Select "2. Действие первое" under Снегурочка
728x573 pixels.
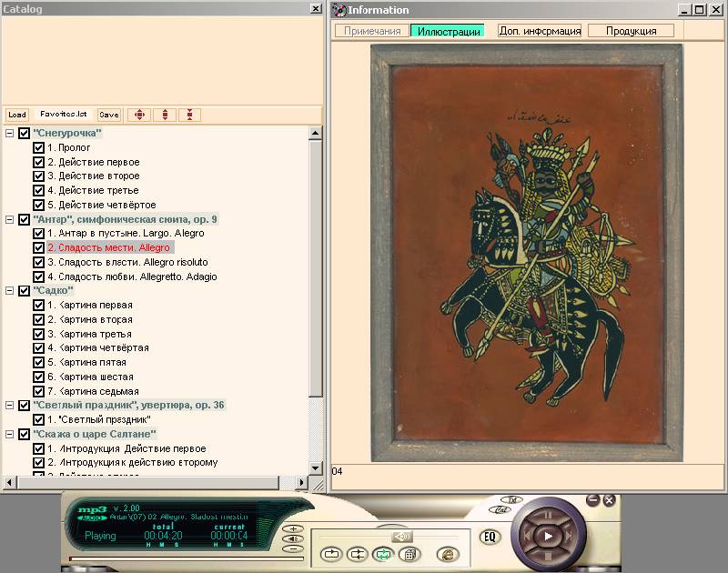pyautogui.click(x=94, y=162)
